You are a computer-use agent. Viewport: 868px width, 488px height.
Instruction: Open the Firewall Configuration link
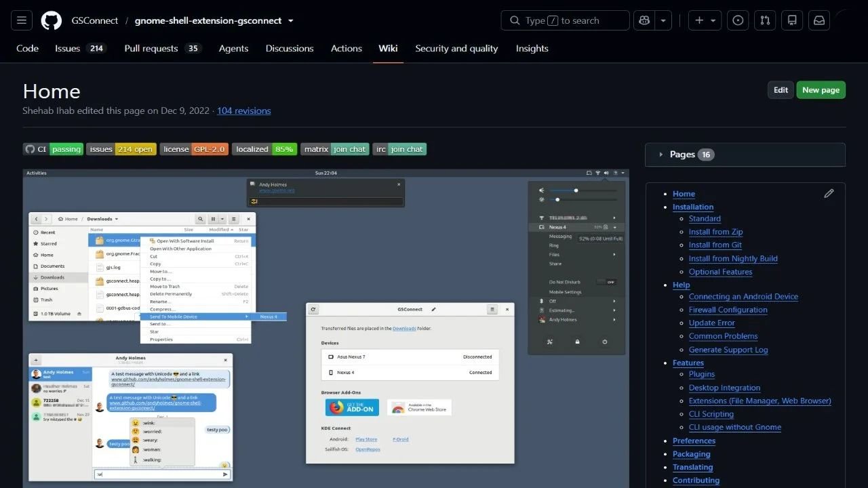[728, 310]
